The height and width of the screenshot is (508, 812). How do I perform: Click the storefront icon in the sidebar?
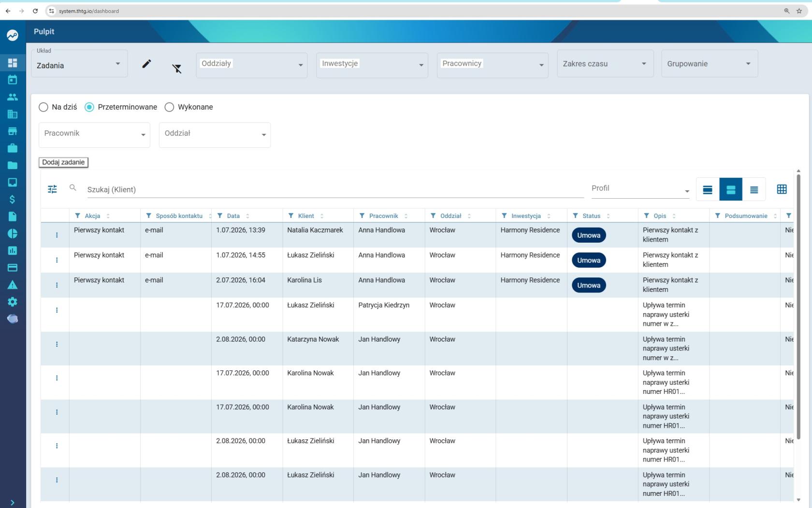point(13,131)
